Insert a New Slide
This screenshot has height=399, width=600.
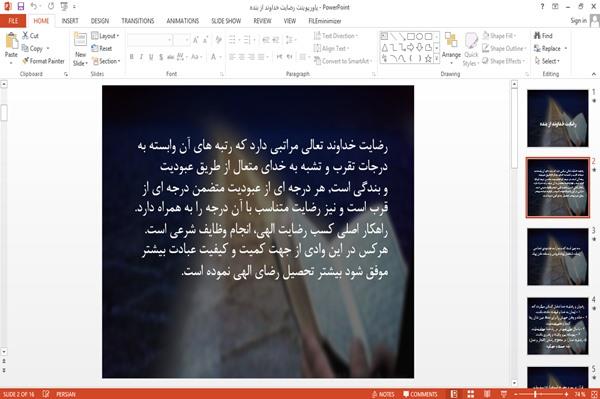(x=80, y=49)
